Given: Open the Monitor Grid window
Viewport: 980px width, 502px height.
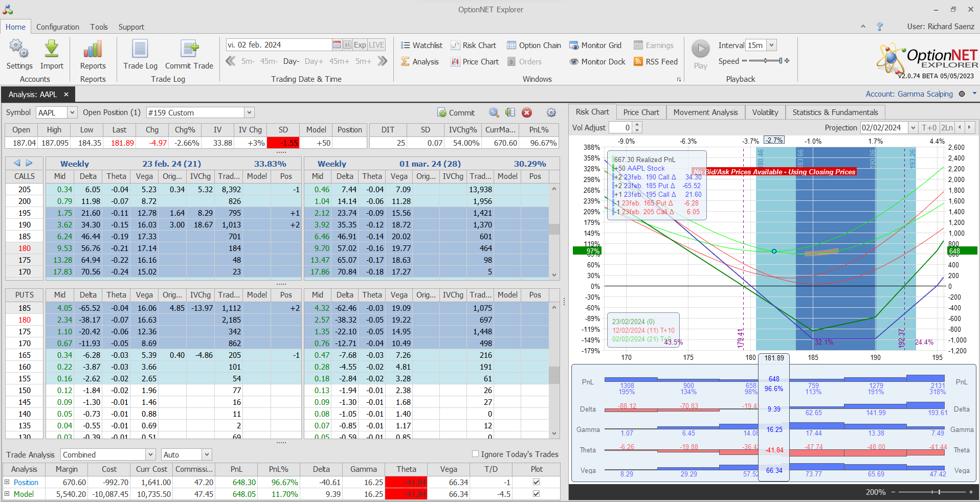Looking at the screenshot, I should click(595, 45).
